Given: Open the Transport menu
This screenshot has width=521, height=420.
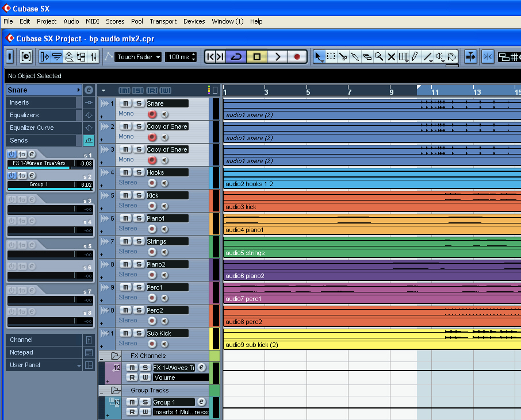Looking at the screenshot, I should coord(163,21).
